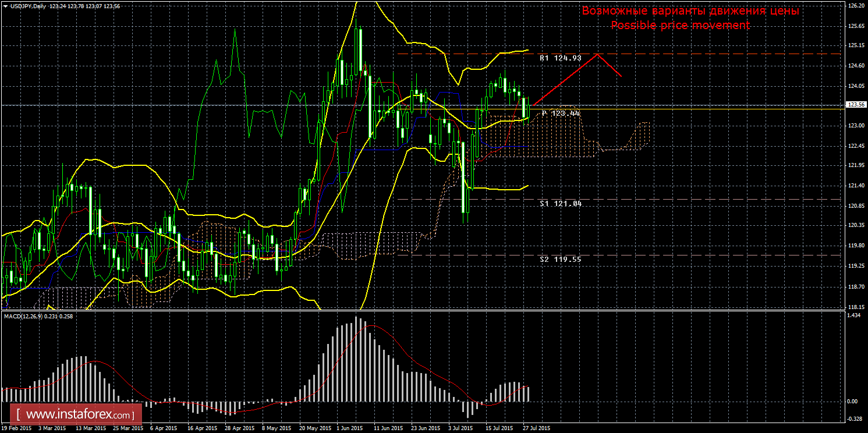Image resolution: width=868 pixels, height=433 pixels.
Task: Click the 119.80 price axis value
Action: (x=855, y=246)
